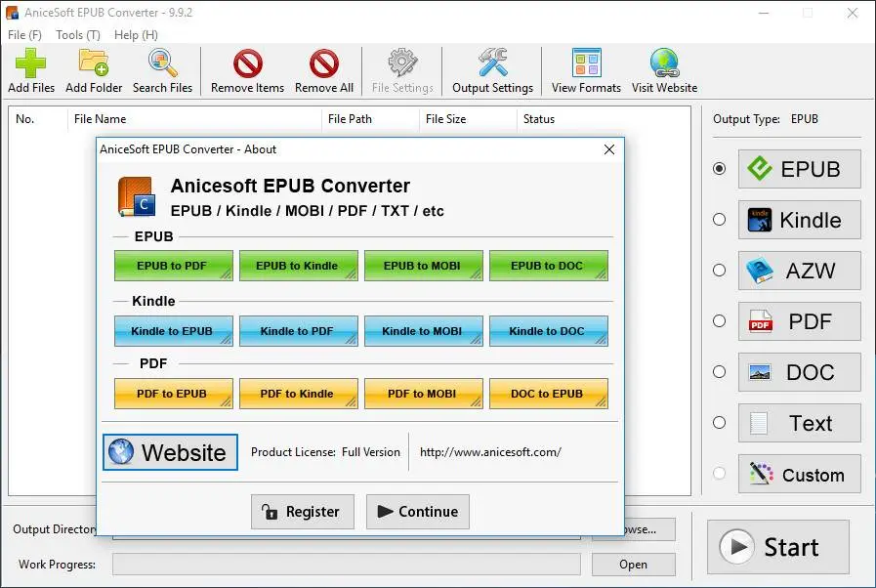Click the Kindle to PDF button
The image size is (876, 588).
click(299, 331)
